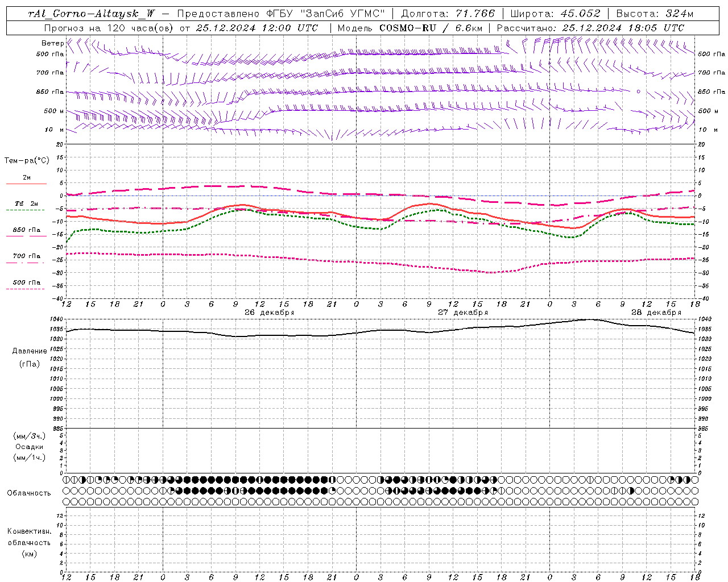Screen dimensions: 728x582
Task: Click the Рассчитано: 25.12.2024 18:05 UTC text
Action: [590, 28]
